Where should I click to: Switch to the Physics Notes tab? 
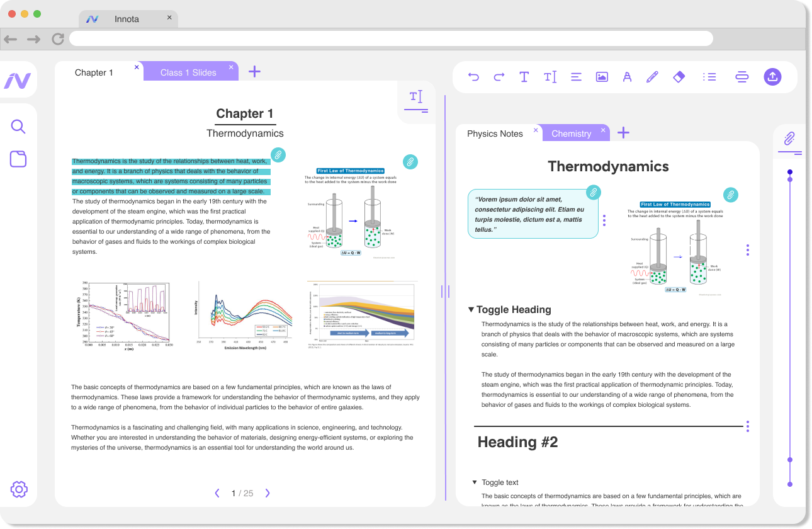pos(495,134)
